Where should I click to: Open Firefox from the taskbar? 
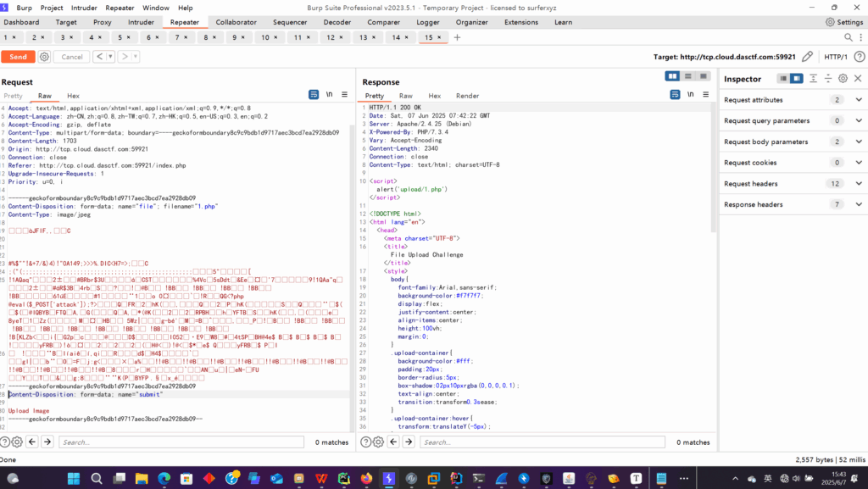click(x=366, y=479)
